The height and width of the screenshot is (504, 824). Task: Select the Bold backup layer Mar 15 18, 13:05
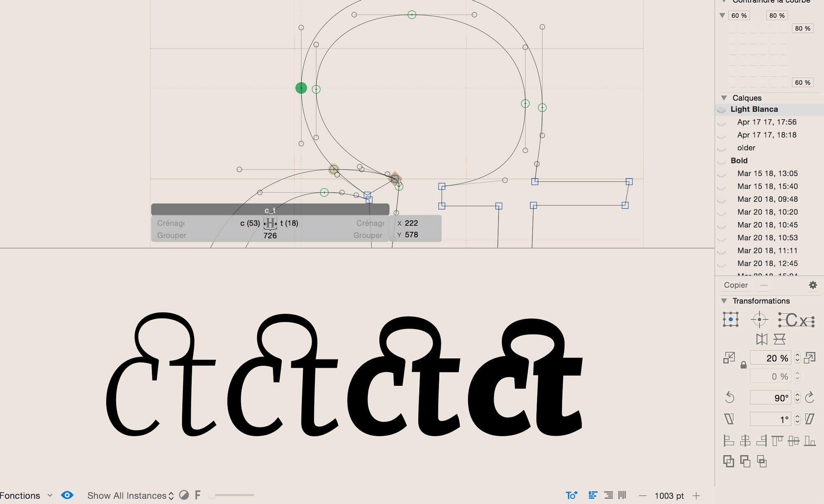pyautogui.click(x=768, y=173)
